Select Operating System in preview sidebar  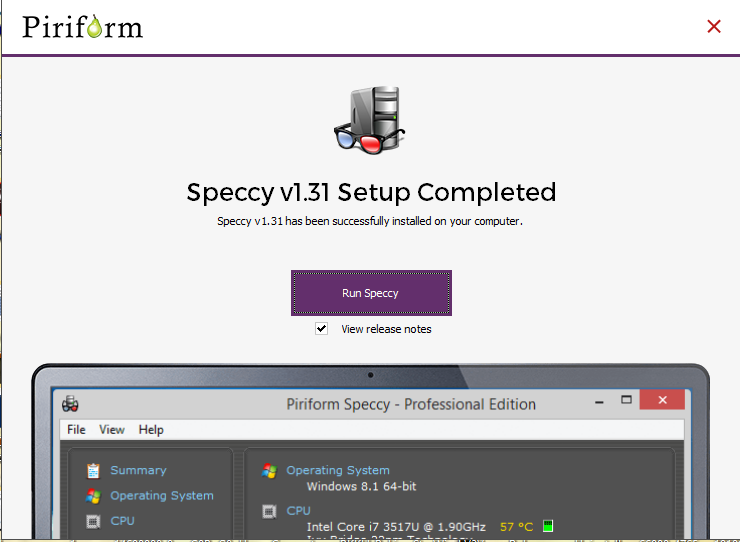point(162,496)
